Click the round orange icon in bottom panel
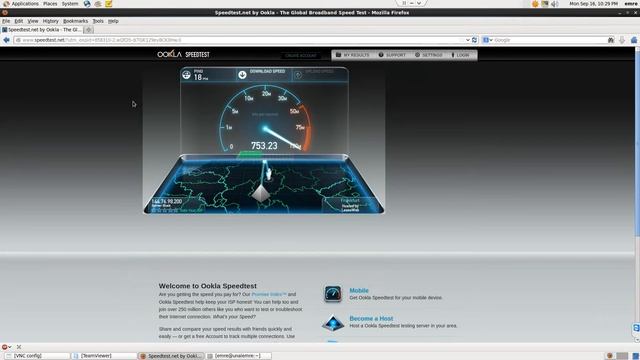640x360 pixels. (x=609, y=356)
